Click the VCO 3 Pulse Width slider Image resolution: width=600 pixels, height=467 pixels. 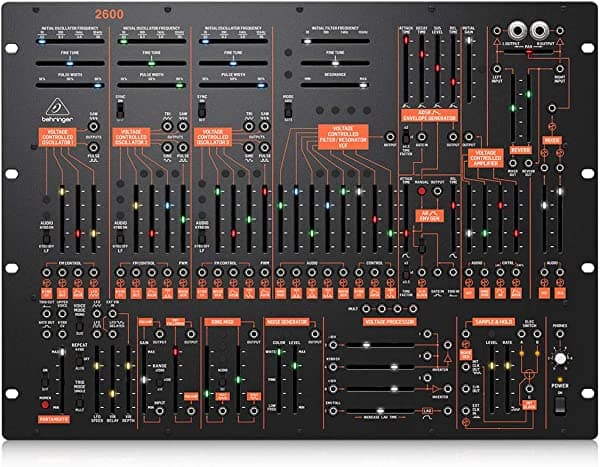233,85
